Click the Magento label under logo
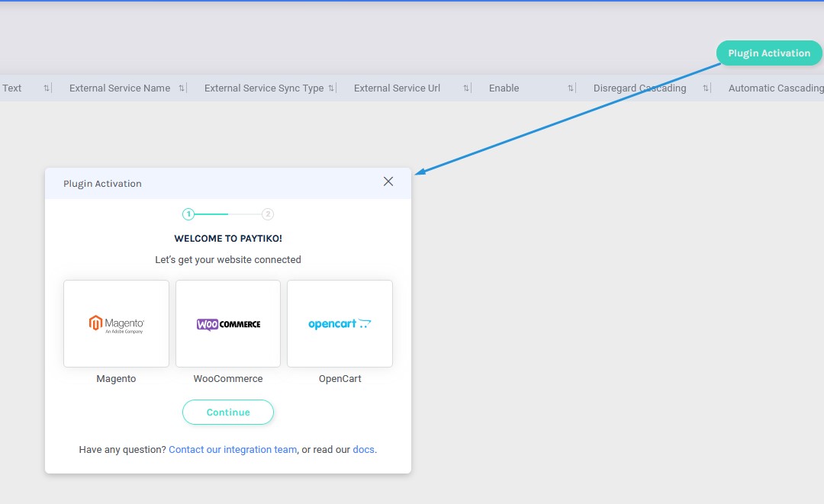The image size is (824, 504). 116,378
